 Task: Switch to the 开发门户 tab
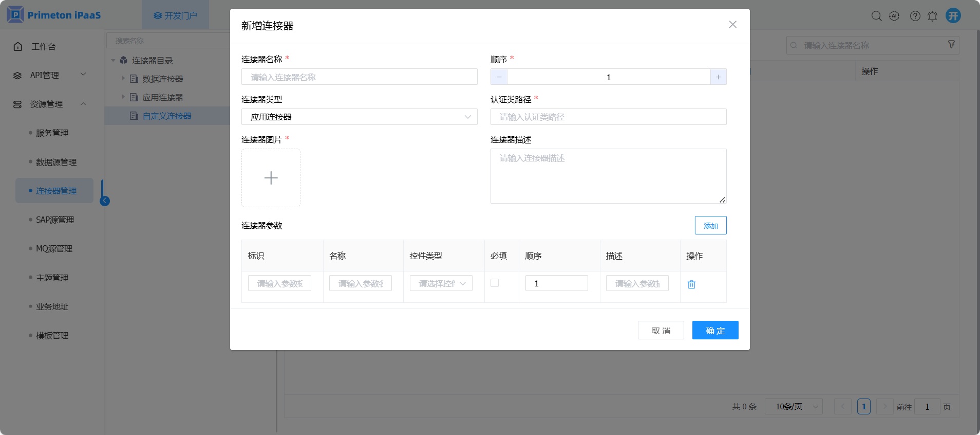175,15
